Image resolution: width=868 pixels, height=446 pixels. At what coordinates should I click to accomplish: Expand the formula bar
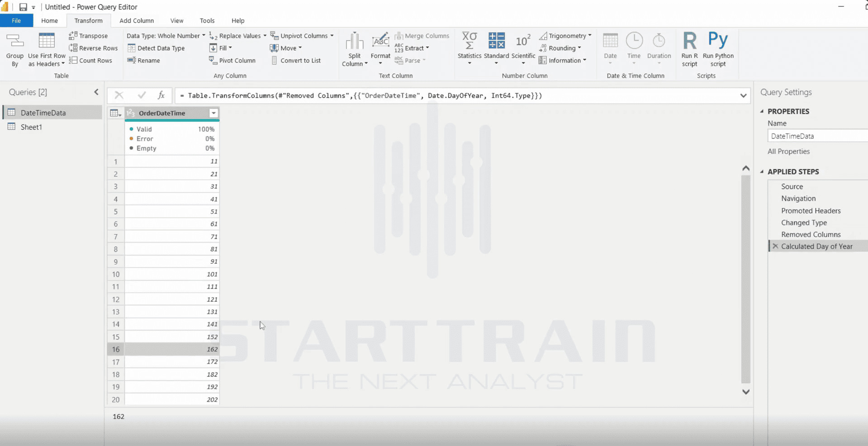click(x=743, y=95)
